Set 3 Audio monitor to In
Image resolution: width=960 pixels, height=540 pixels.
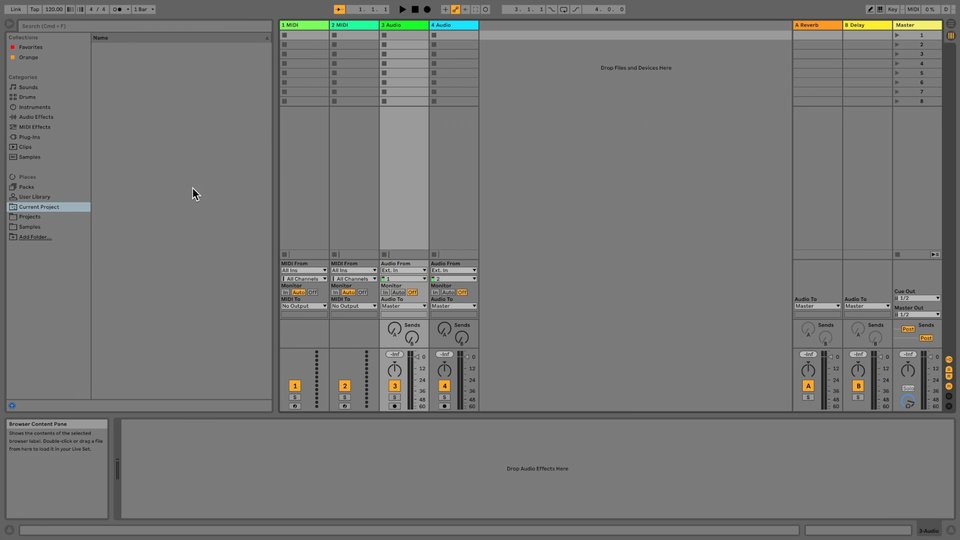[385, 293]
